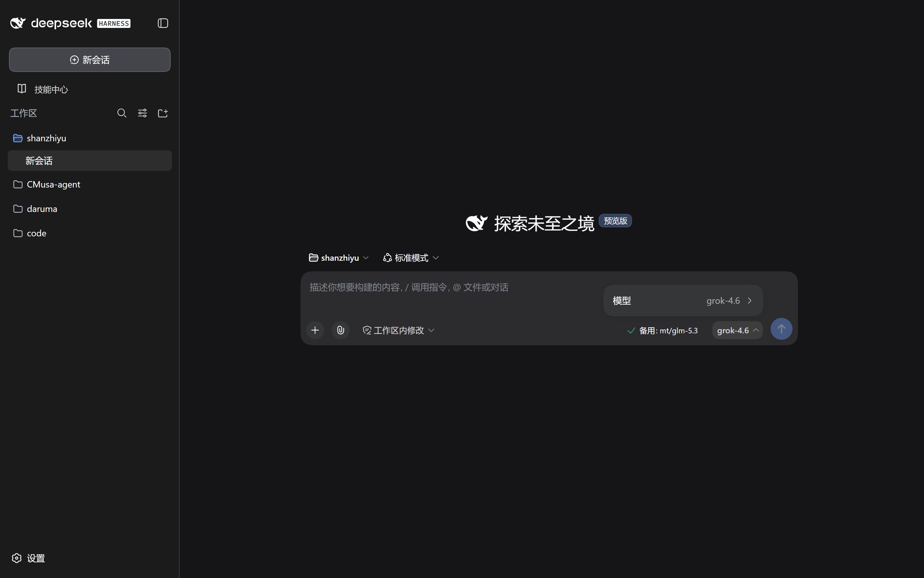Click the HARNESS badge next to the logo
The height and width of the screenshot is (578, 924).
pos(114,23)
